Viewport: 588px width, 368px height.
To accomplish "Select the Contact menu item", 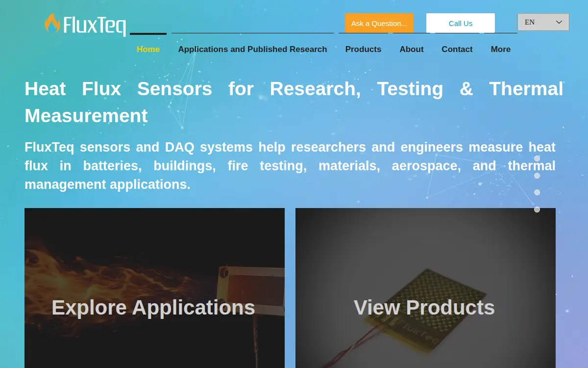I will tap(457, 49).
